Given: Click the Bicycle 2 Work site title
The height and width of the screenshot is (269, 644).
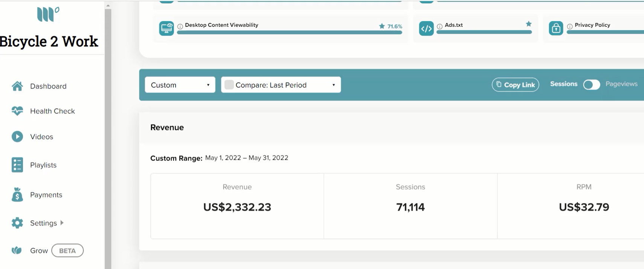Looking at the screenshot, I should point(49,41).
